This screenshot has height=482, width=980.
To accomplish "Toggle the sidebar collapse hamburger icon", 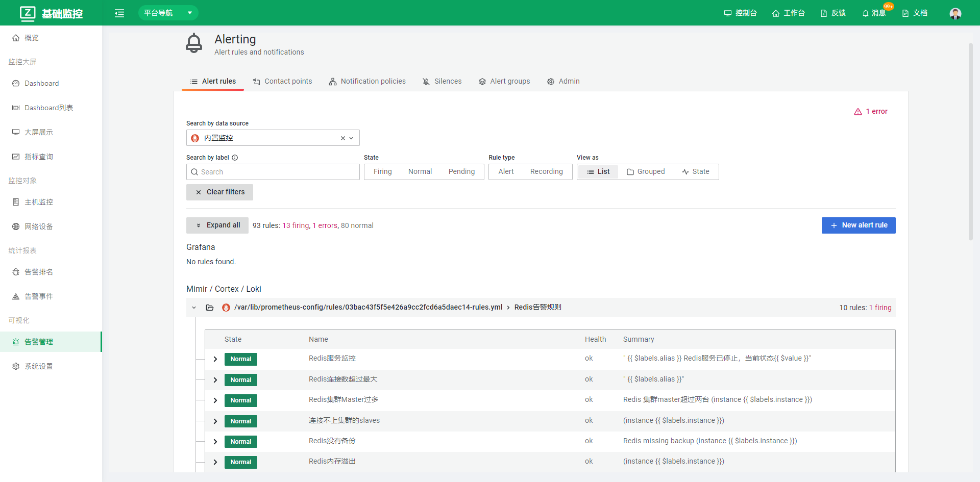I will (119, 13).
